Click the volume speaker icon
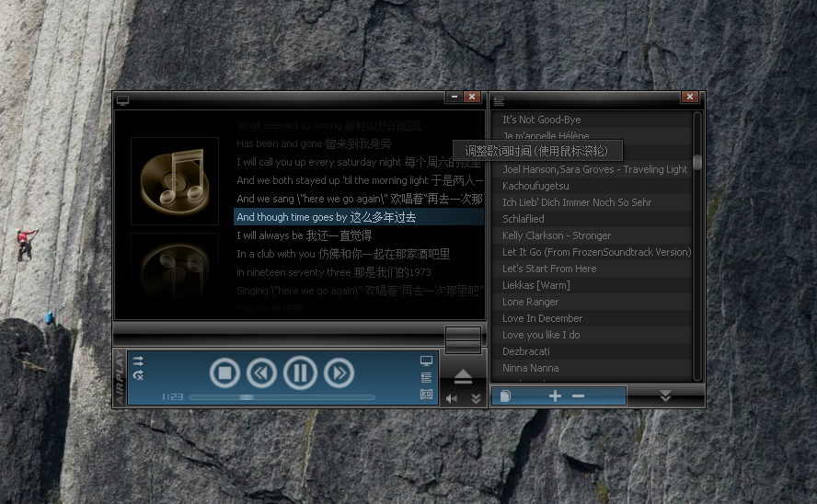817x504 pixels. pos(452,398)
